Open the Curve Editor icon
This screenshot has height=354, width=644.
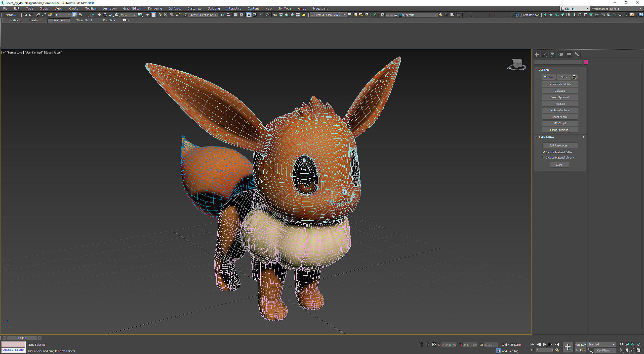[x=255, y=15]
